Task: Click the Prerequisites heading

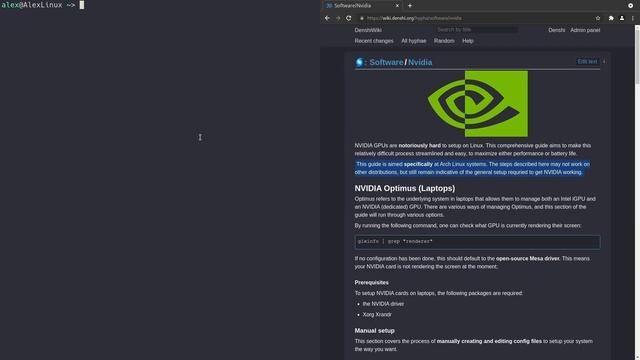Action: pyautogui.click(x=371, y=282)
